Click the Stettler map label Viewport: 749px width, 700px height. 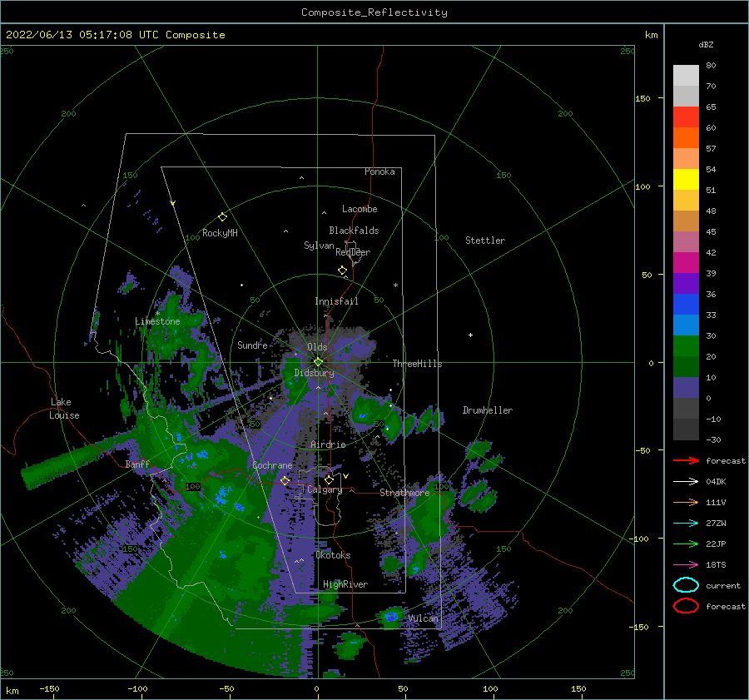coord(485,241)
